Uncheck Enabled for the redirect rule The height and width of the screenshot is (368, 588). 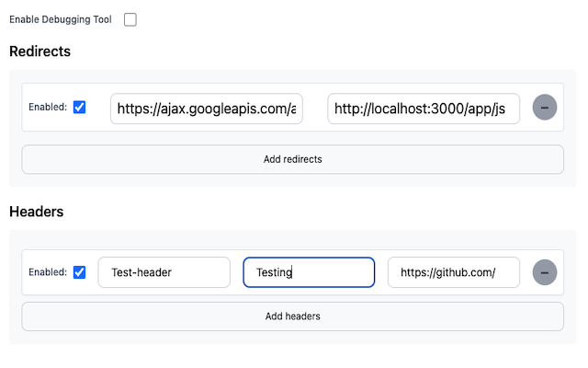[x=80, y=108]
